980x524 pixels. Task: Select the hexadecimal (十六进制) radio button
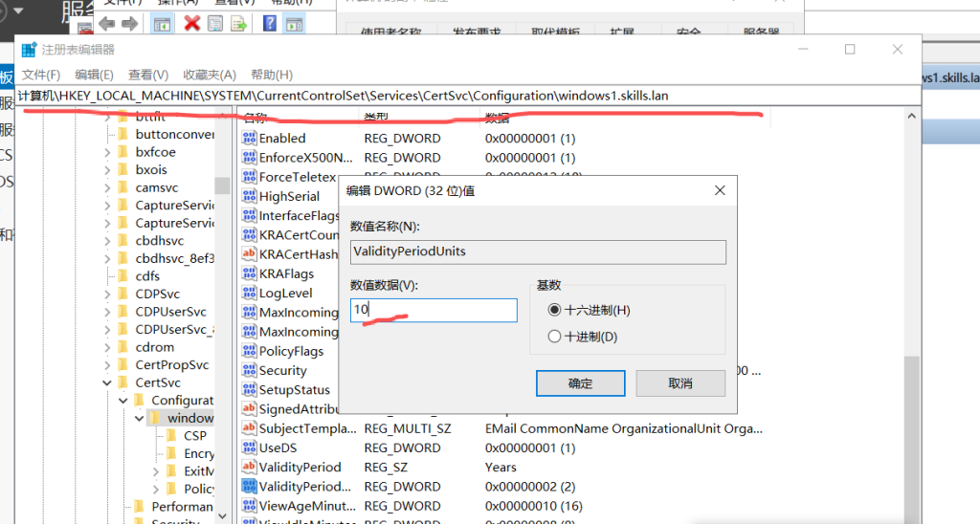tap(554, 311)
